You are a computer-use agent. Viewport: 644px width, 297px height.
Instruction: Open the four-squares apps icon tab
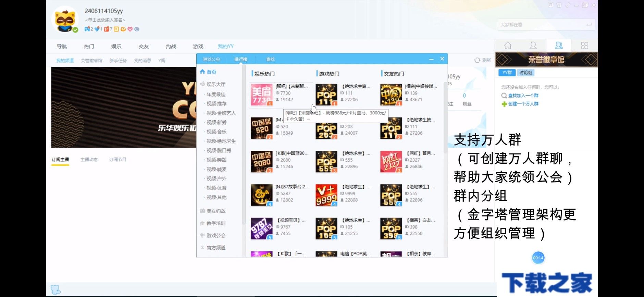point(584,46)
